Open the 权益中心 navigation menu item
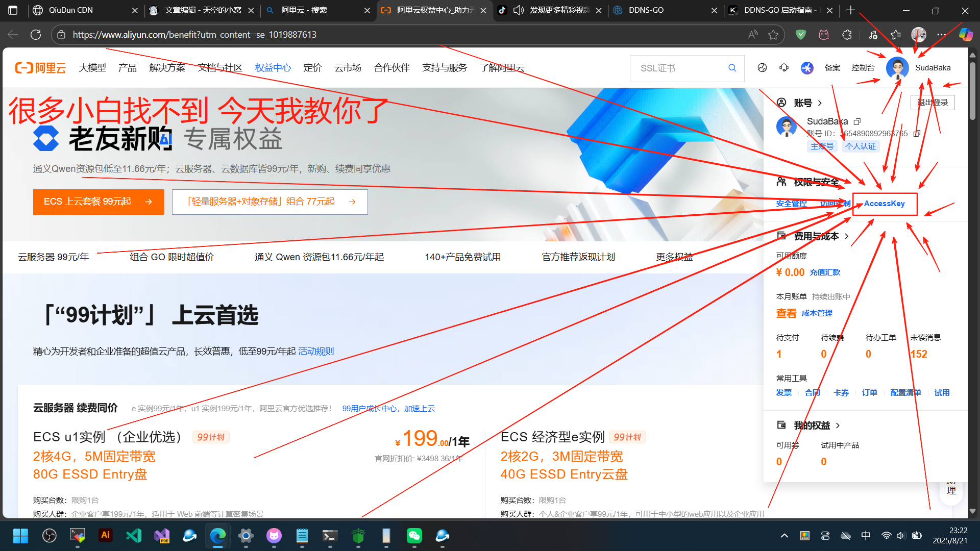This screenshot has height=551, width=980. [x=273, y=68]
